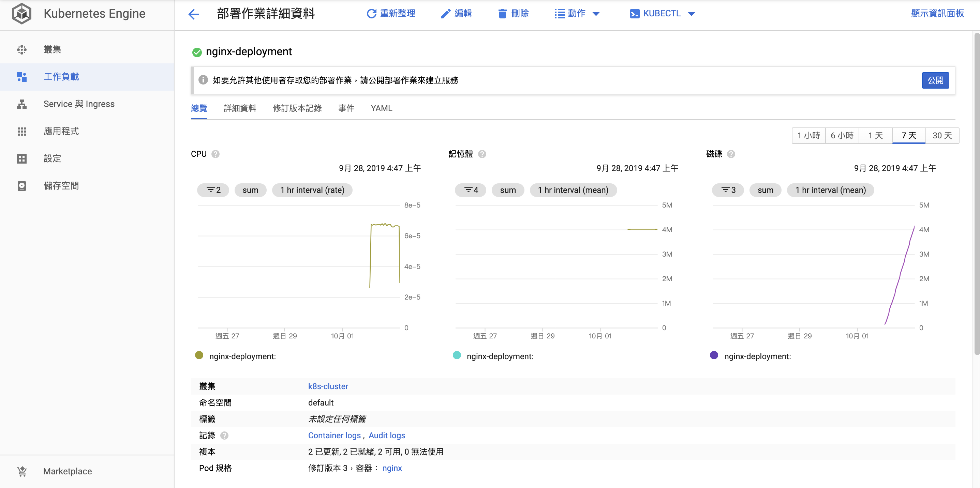Screen dimensions: 980x488
Task: Switch time range to 30 天
Action: (x=942, y=136)
